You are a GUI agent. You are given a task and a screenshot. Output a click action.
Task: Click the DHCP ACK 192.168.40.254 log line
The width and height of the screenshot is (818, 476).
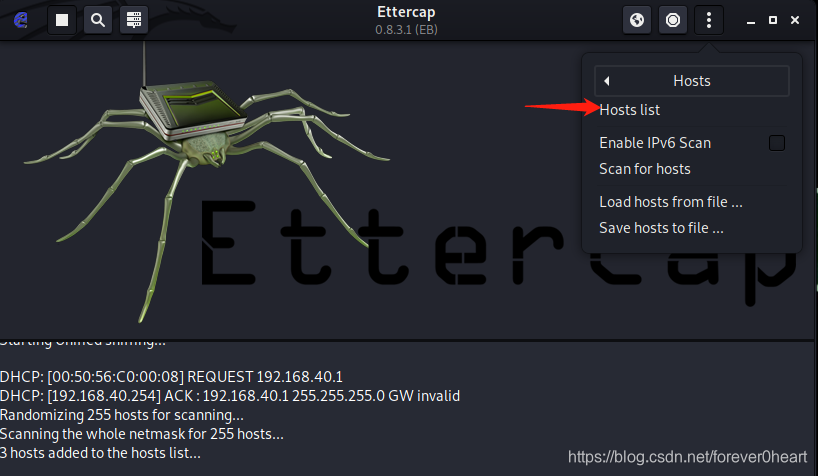(x=230, y=396)
